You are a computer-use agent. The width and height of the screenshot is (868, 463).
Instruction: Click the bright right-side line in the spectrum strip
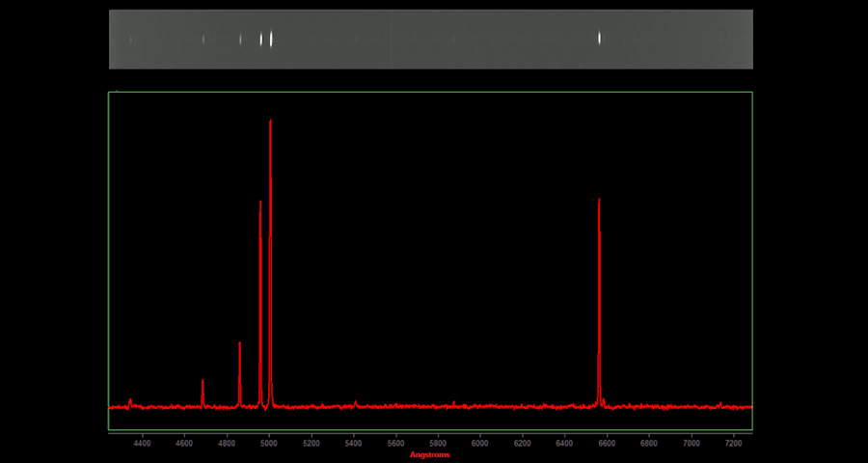(599, 39)
